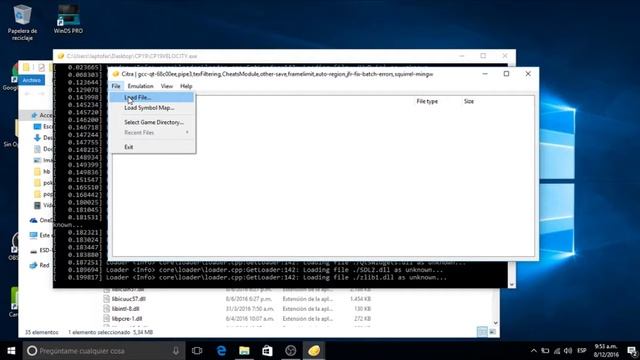
Task: Select the hb folder in Explorer sidebar
Action: coord(42,171)
